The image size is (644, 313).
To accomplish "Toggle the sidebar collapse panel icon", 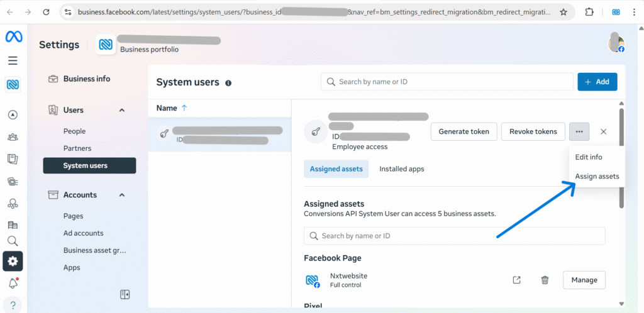I will (x=125, y=294).
